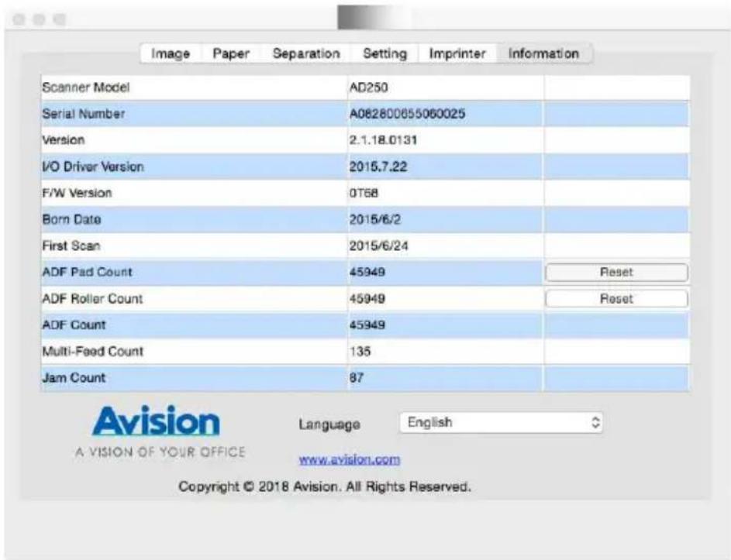This screenshot has height=560, width=731.
Task: Select the Jam Count label
Action: coord(74,378)
